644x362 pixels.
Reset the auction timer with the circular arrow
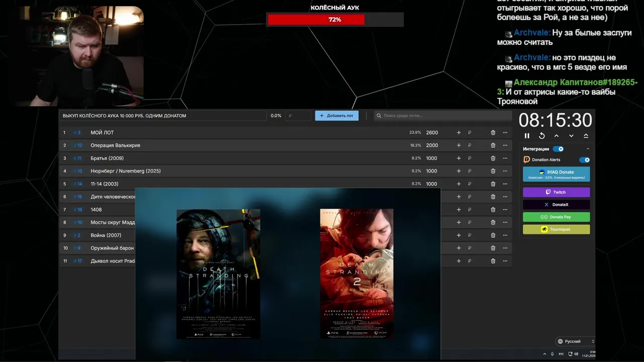542,136
